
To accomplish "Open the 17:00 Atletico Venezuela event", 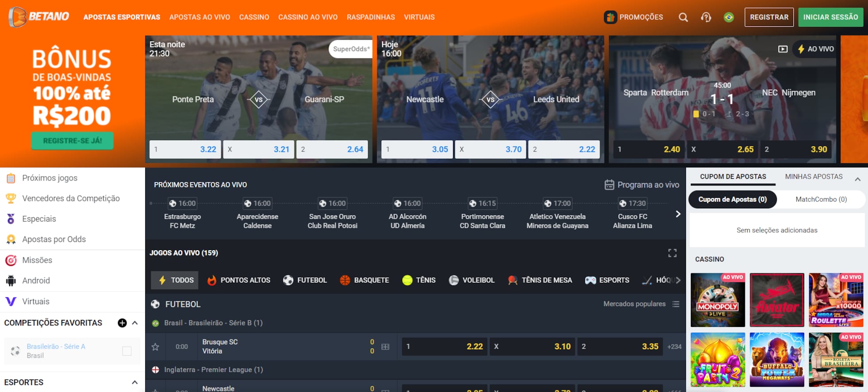I will 558,214.
